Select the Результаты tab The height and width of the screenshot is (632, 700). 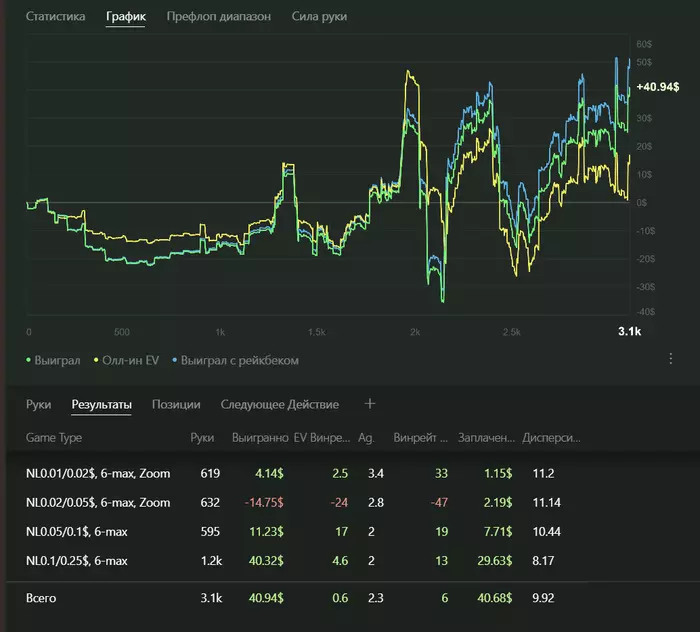click(x=101, y=405)
